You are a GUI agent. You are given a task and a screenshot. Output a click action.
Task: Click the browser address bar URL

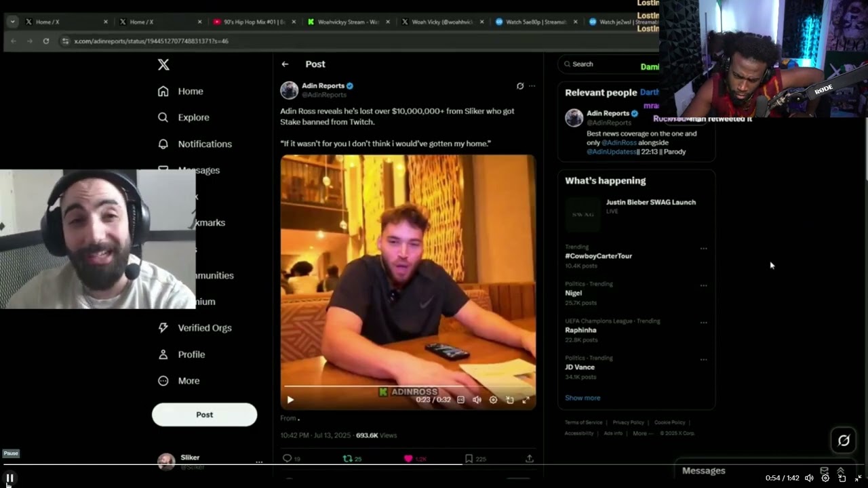click(x=151, y=41)
